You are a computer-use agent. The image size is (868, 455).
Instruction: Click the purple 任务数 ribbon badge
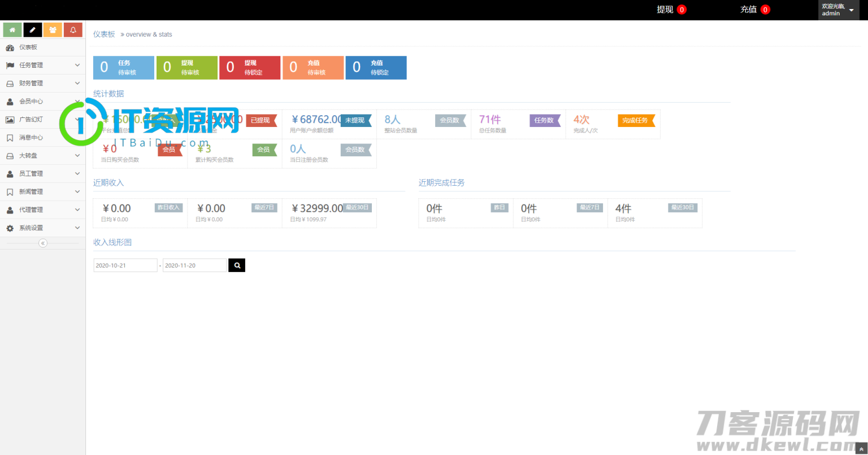coord(545,120)
